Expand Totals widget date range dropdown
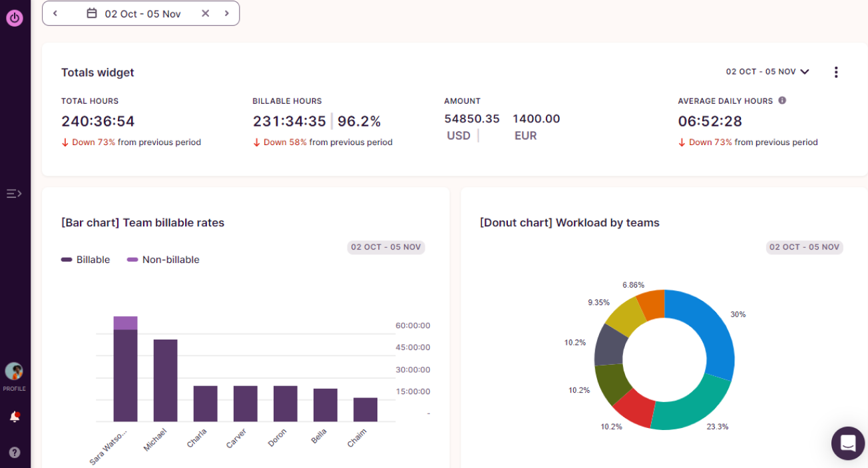The image size is (868, 468). click(x=767, y=72)
